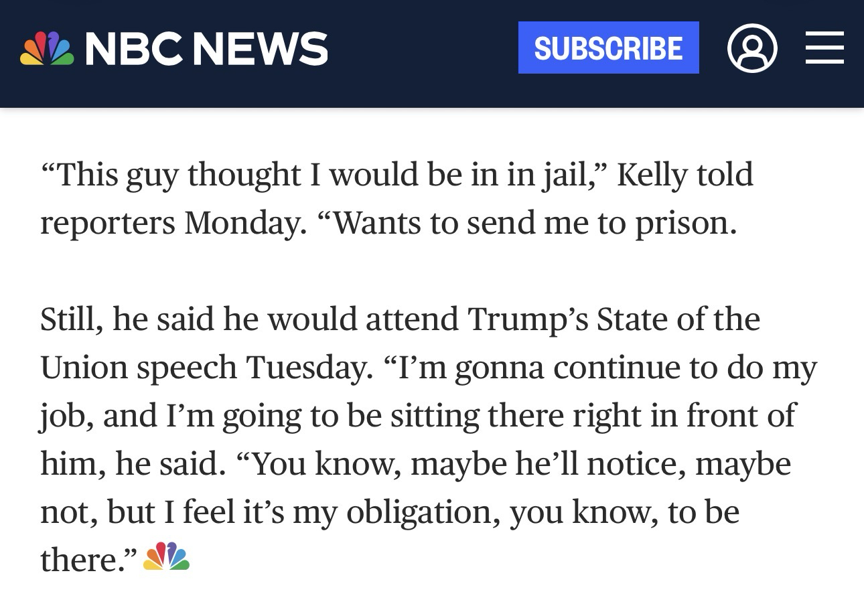Click the NBC peacock logo in header

47,49
